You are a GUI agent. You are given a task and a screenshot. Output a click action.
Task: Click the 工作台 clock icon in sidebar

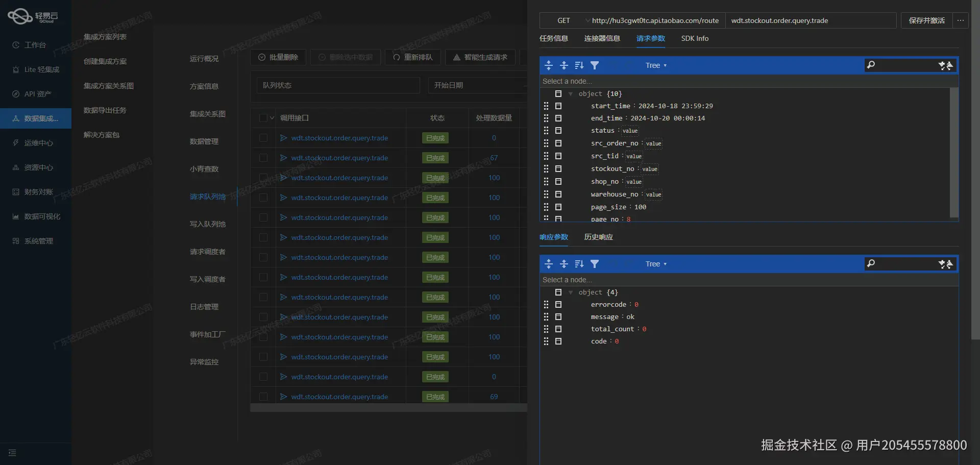(x=16, y=45)
